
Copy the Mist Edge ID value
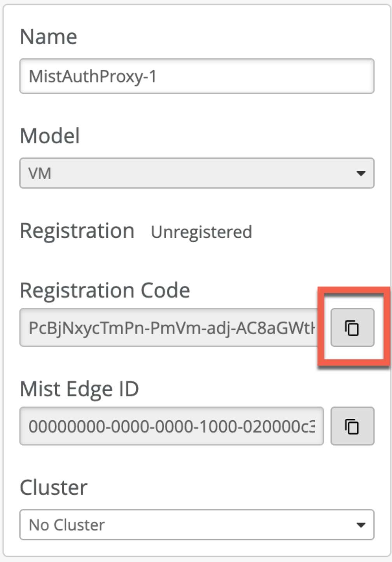352,426
